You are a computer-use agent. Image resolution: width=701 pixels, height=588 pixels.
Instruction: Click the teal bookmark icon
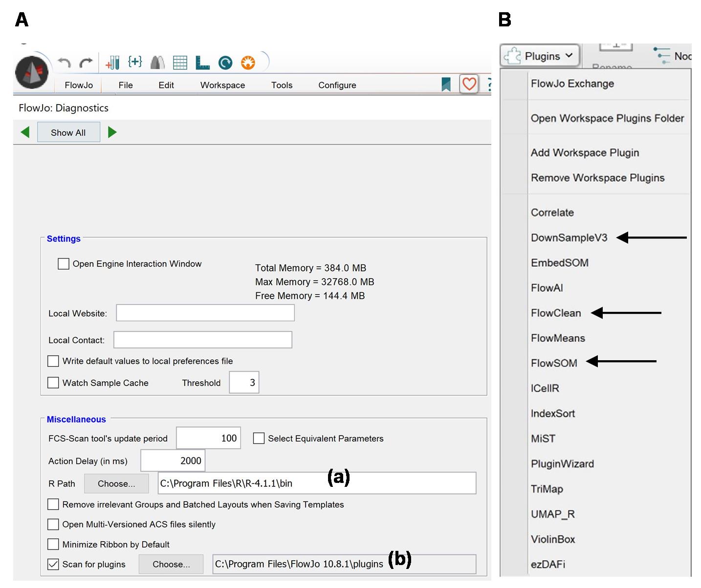click(446, 84)
